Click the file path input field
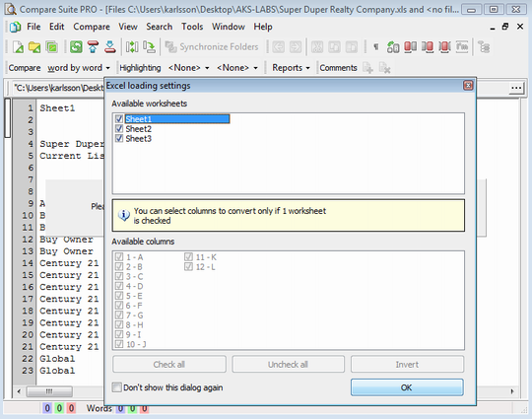532x419 pixels. click(58, 88)
